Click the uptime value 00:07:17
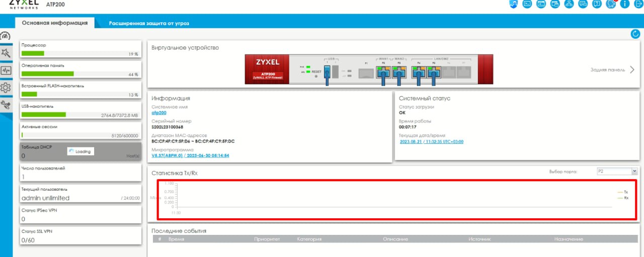The height and width of the screenshot is (257, 644). [408, 127]
